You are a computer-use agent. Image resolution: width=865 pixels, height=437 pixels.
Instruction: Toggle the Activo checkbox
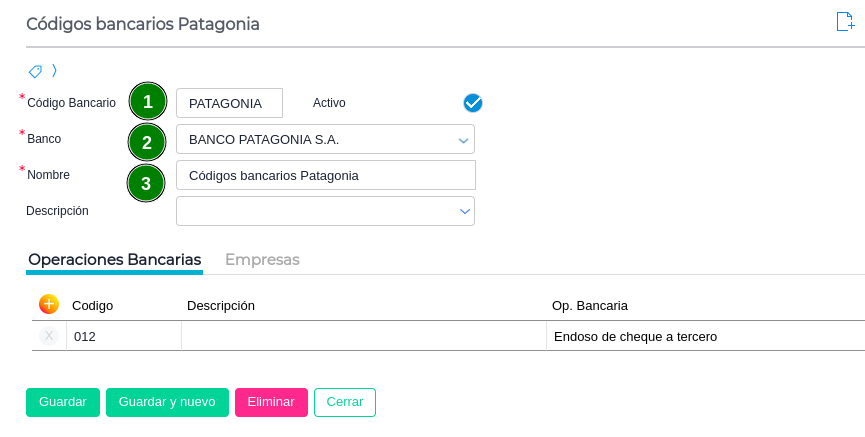[473, 102]
